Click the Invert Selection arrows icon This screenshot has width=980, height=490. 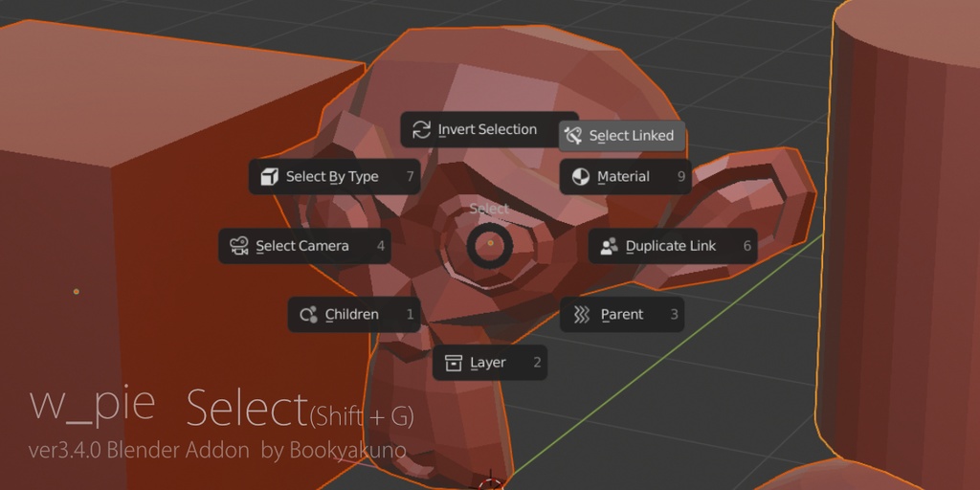[x=422, y=130]
